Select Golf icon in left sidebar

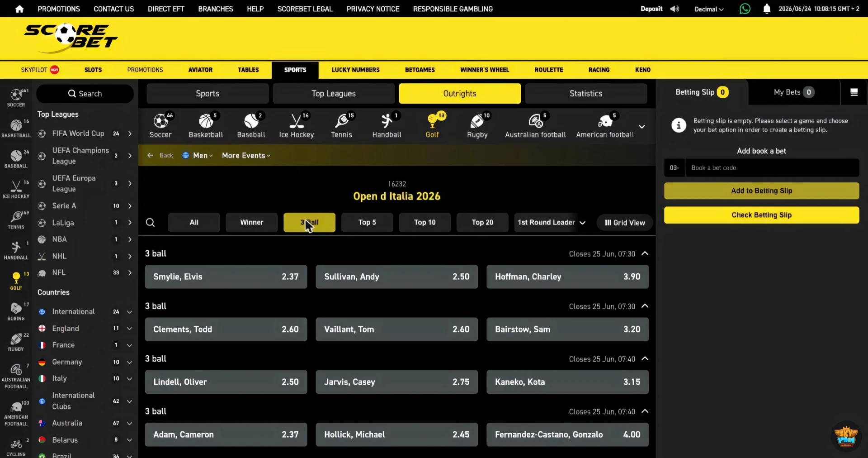coord(16,281)
